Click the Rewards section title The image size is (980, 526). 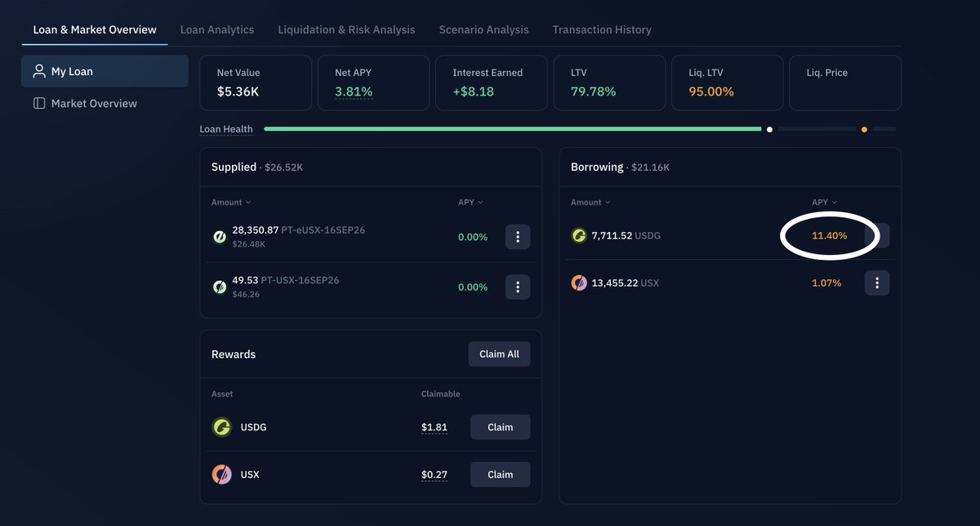pyautogui.click(x=234, y=354)
